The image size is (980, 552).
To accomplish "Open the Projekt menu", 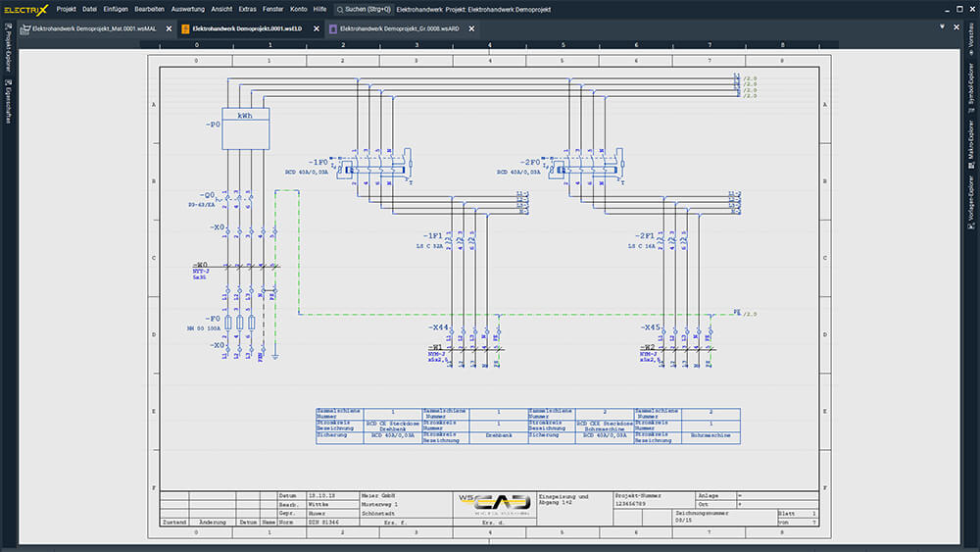I will click(67, 8).
